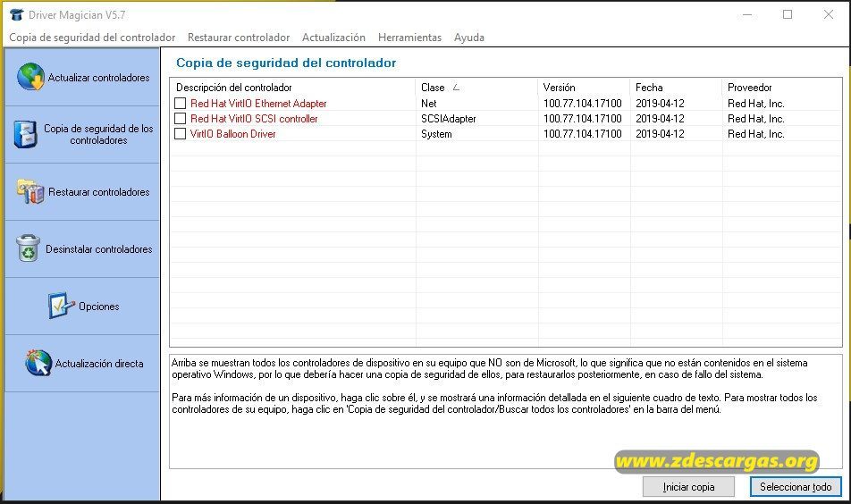This screenshot has width=851, height=504.
Task: Click the Opciones checkmark icon
Action: pyautogui.click(x=60, y=306)
